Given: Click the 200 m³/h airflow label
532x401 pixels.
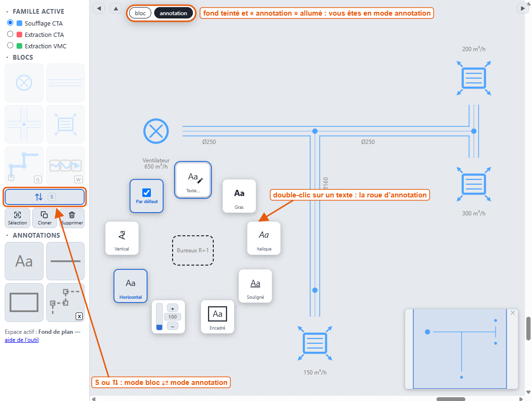Looking at the screenshot, I should (474, 49).
